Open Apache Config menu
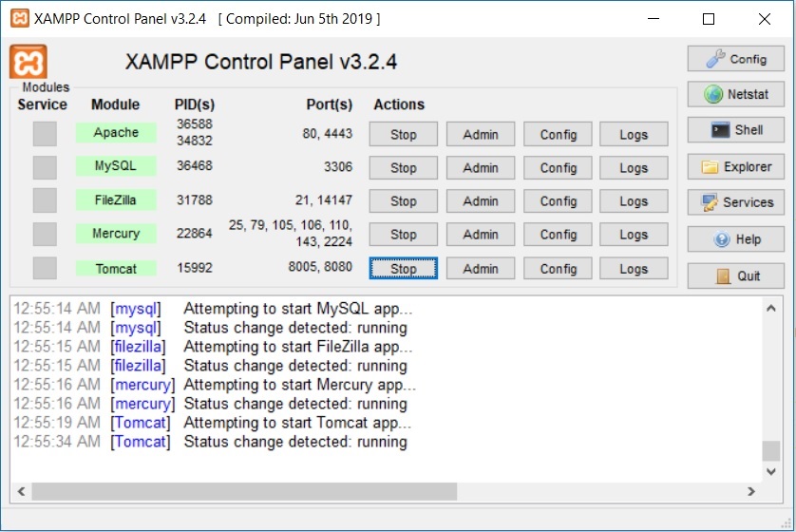796x532 pixels. [x=558, y=135]
